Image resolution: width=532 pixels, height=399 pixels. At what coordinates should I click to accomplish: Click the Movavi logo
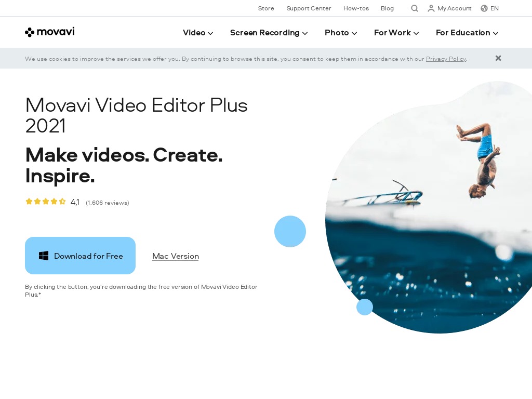click(49, 32)
